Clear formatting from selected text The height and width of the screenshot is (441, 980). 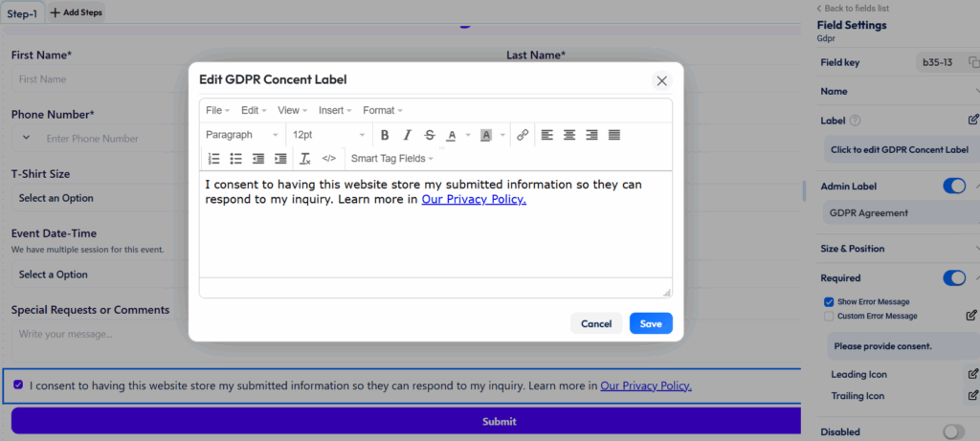click(305, 158)
